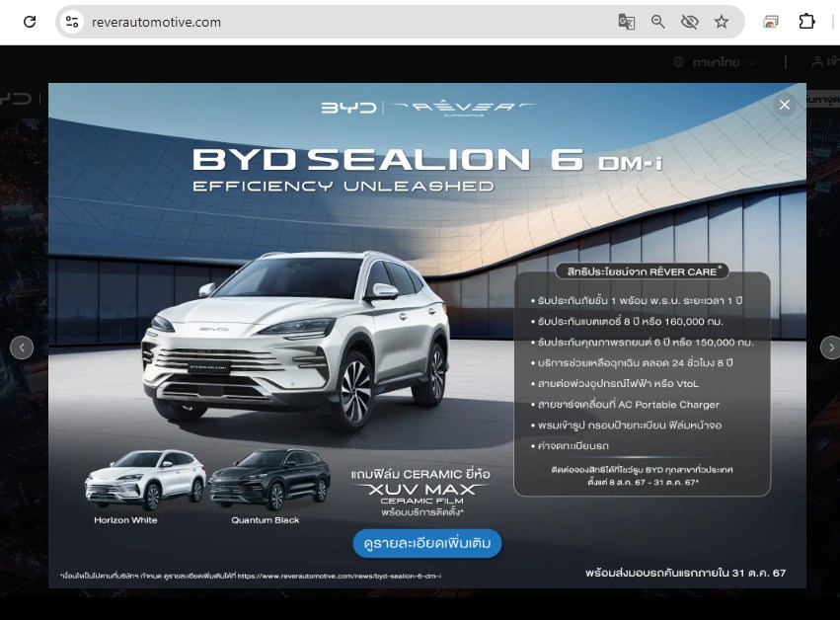Open site information icon in address bar
Viewport: 840px width, 620px height.
click(72, 22)
